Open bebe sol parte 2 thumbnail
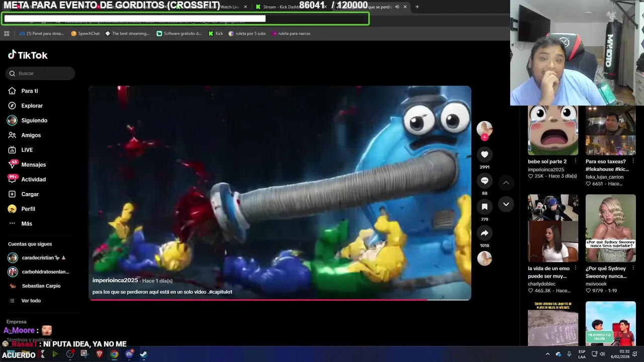 coord(553,130)
